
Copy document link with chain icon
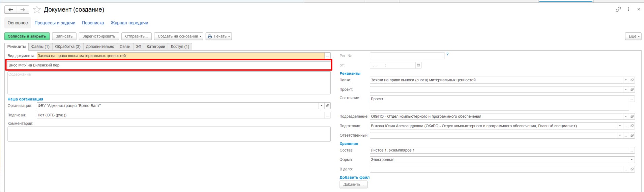(618, 9)
